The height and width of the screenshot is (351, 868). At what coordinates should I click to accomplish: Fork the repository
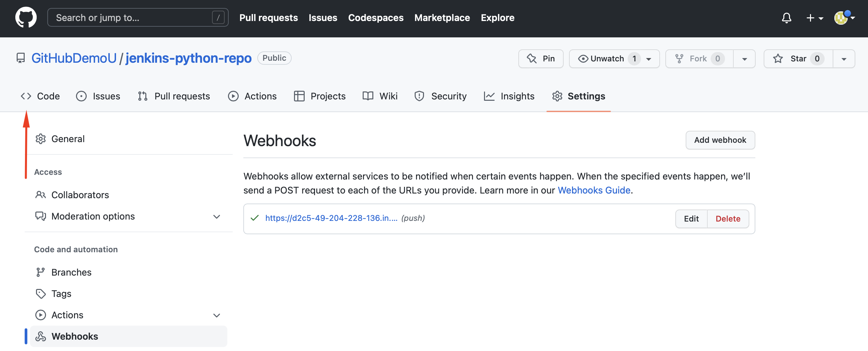point(699,59)
